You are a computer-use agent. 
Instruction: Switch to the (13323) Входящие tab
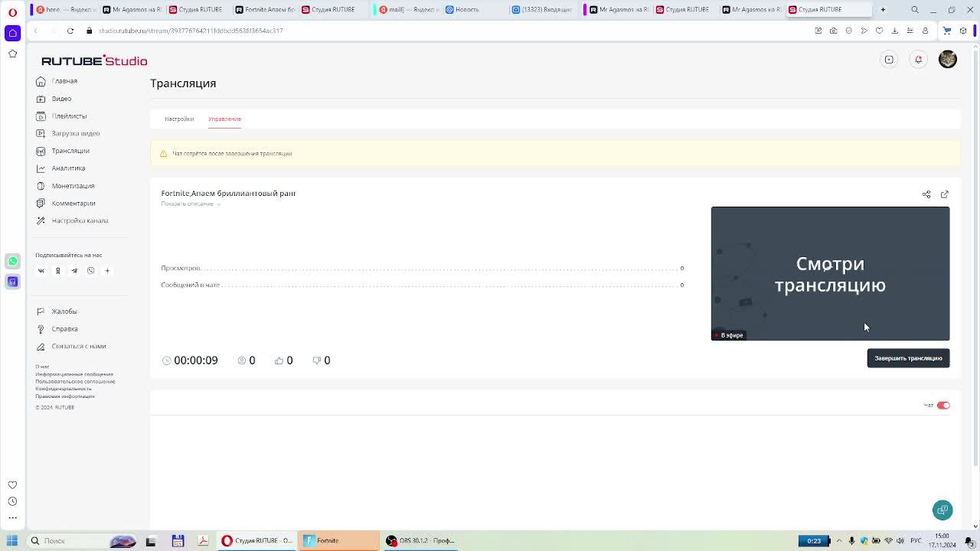click(x=542, y=10)
